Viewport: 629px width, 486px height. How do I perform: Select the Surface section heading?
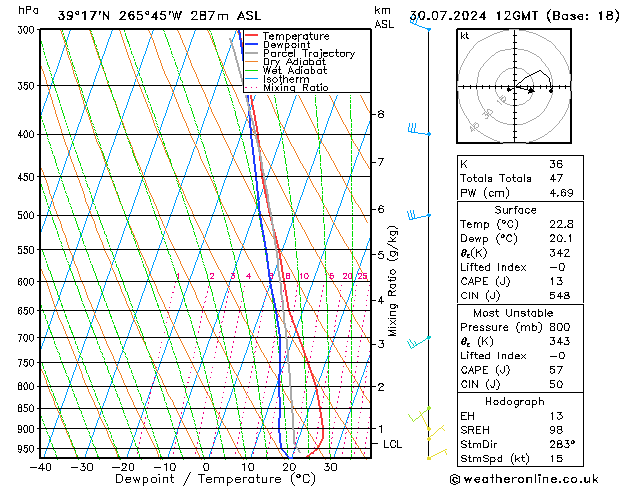tap(516, 210)
